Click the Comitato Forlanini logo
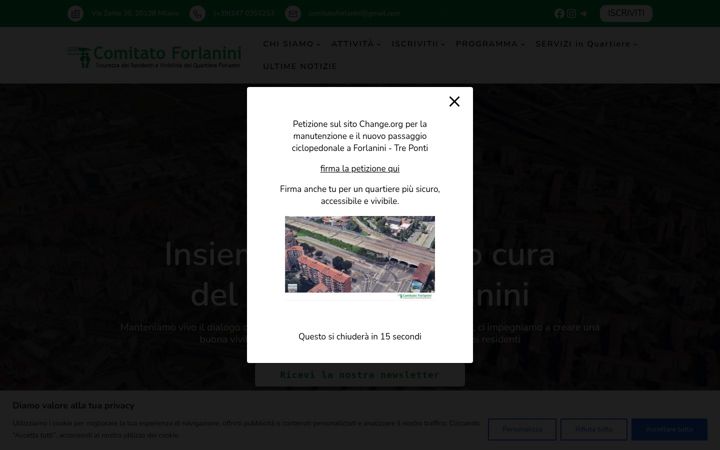 click(155, 56)
